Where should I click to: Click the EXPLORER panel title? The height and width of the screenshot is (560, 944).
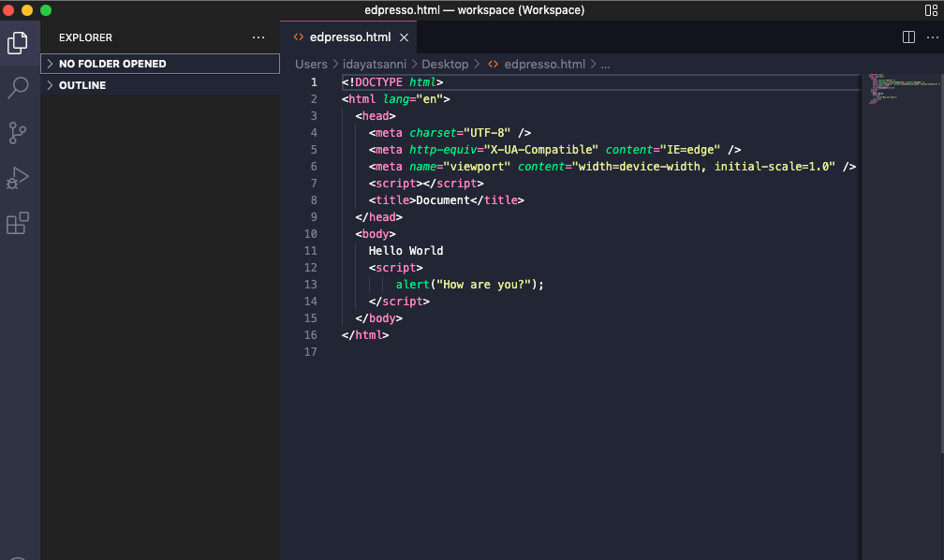85,37
